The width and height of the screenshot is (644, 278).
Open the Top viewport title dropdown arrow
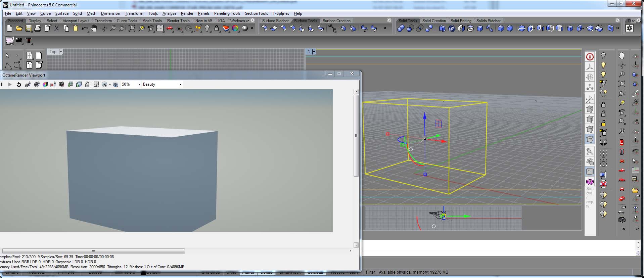coord(61,52)
